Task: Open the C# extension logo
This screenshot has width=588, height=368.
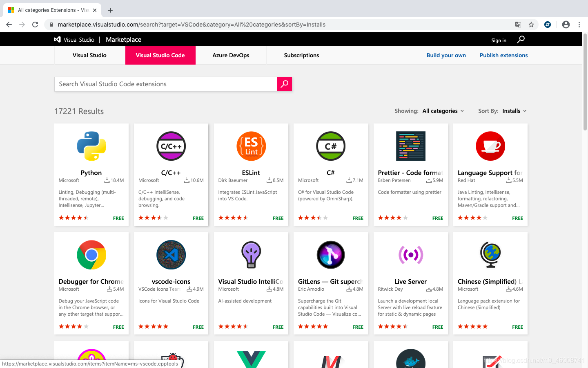Action: pyautogui.click(x=331, y=146)
